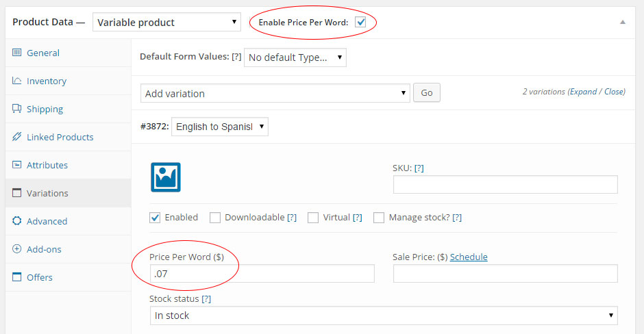644x334 pixels.
Task: Click the Shipping truck icon
Action: tap(17, 108)
